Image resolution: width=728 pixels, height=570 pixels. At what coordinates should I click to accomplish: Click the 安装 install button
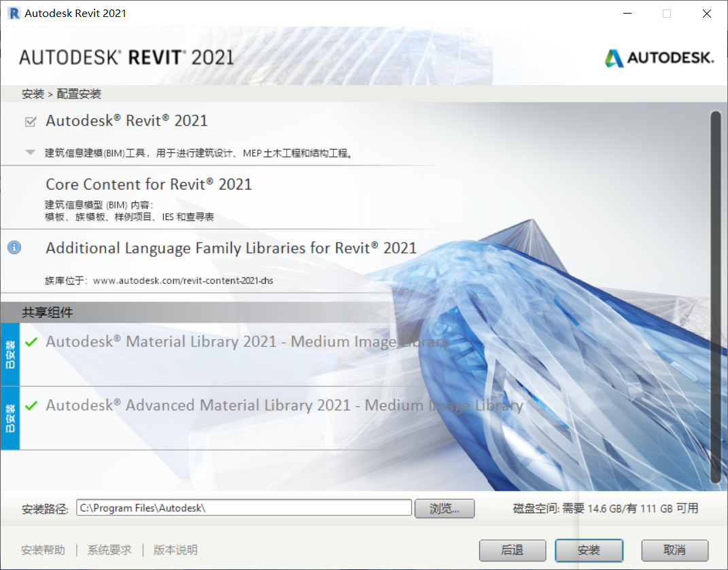[x=589, y=550]
